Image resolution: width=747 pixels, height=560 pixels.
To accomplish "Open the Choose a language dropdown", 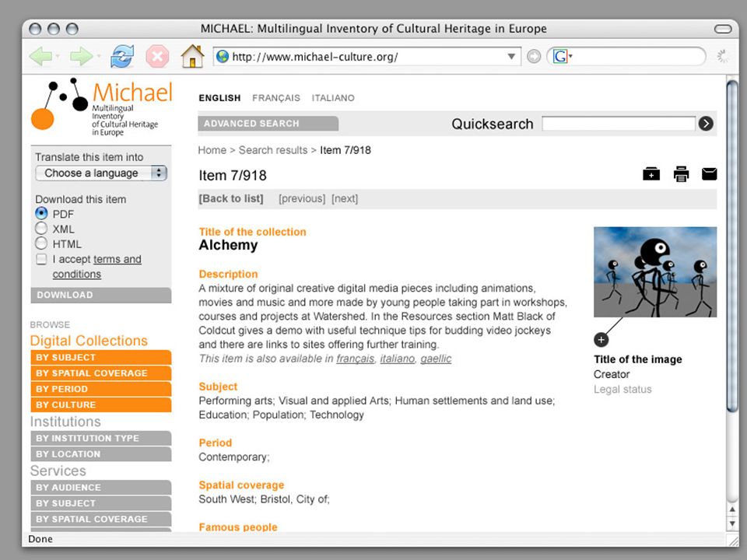I will 101,173.
